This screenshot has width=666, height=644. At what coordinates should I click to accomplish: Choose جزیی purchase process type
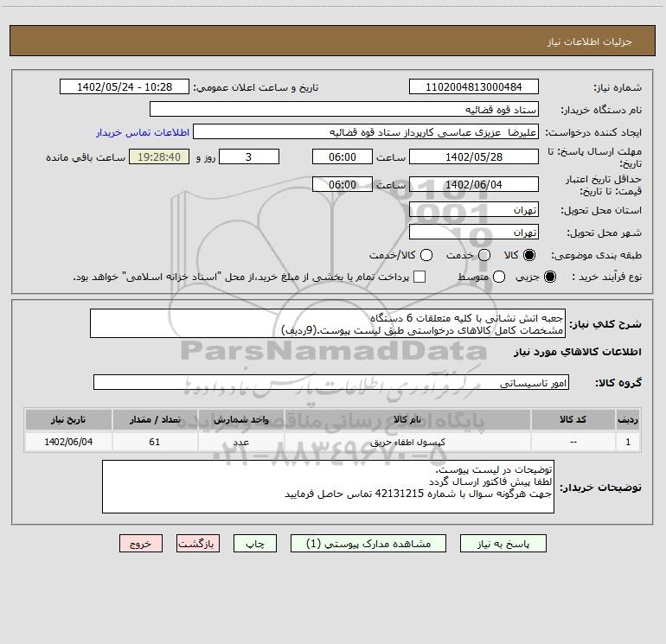click(549, 277)
